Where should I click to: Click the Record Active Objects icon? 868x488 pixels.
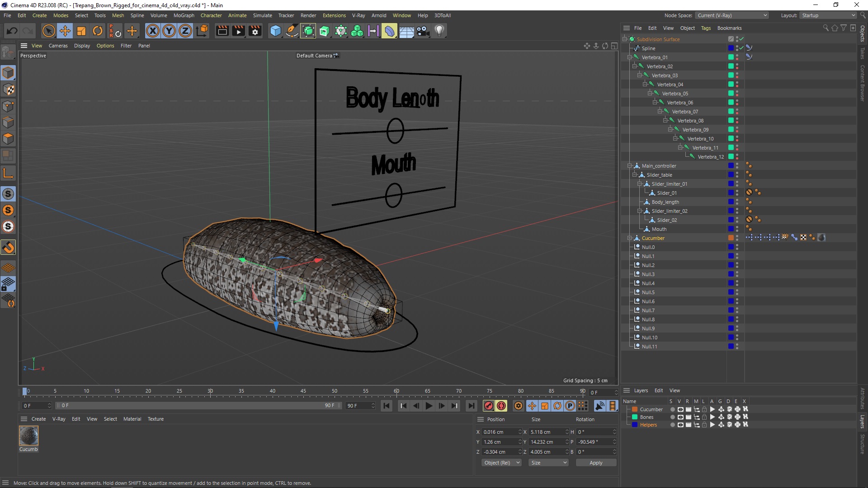tap(489, 405)
